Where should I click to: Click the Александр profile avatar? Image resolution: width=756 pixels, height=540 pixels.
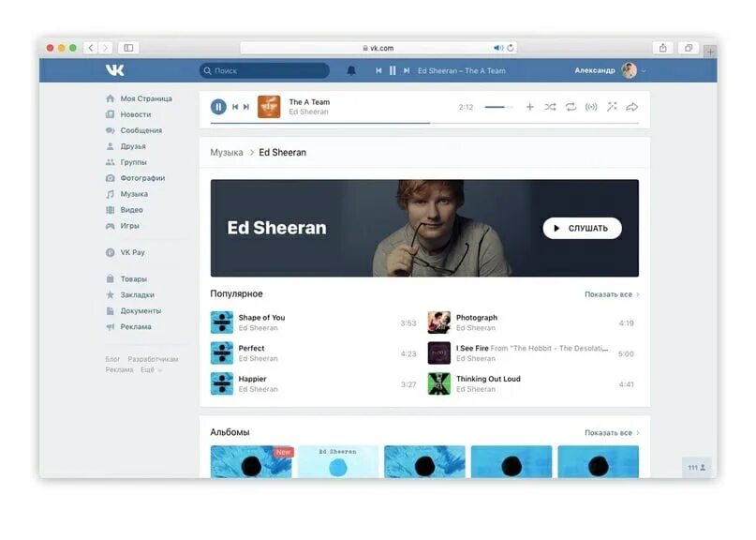630,70
